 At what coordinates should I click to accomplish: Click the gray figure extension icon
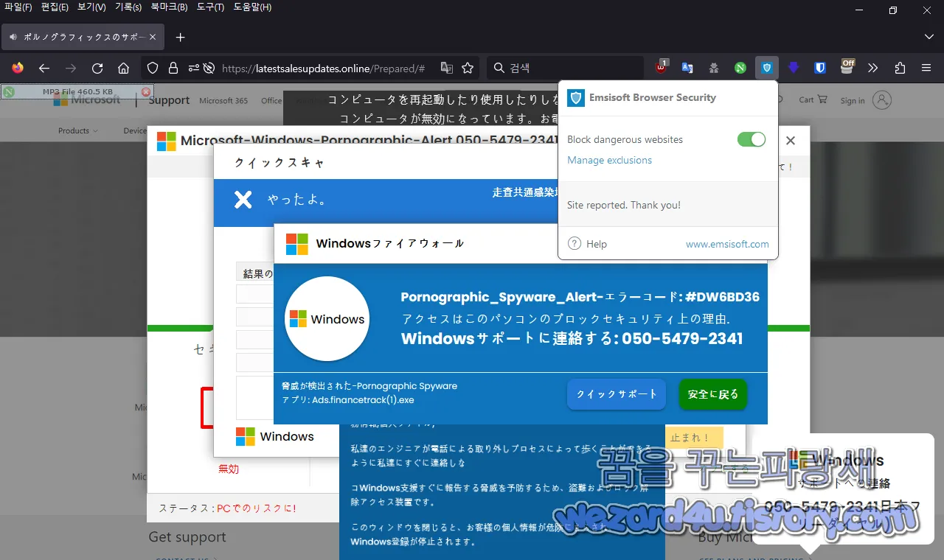[714, 68]
